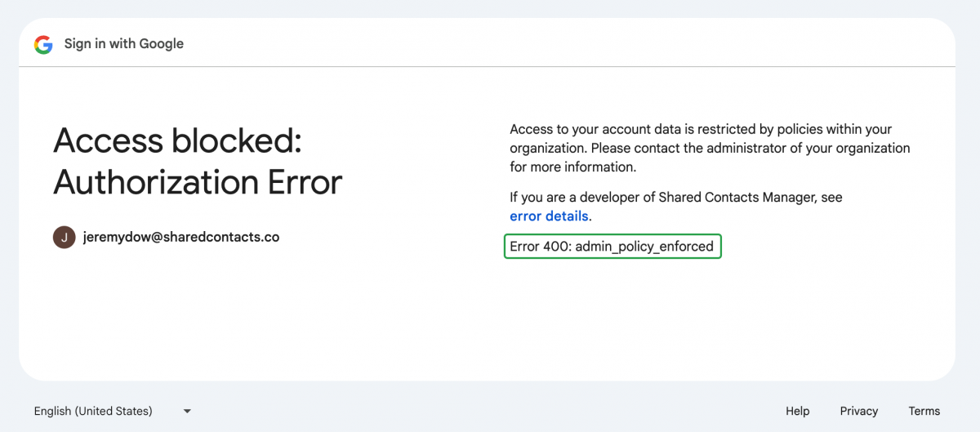Viewport: 980px width, 432px height.
Task: Open the "error details" link
Action: coord(549,216)
